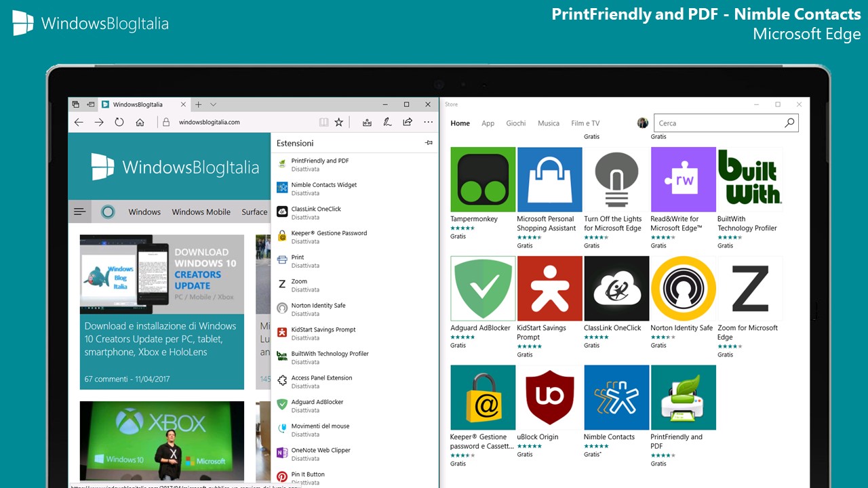Switch to App tab in Store
Screen dimensions: 868x488
point(488,123)
